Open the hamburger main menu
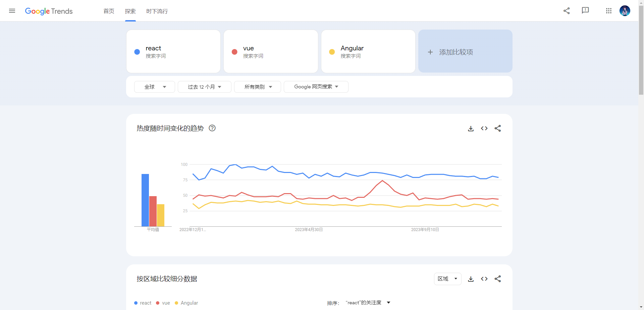Viewport: 644px width, 310px height. tap(12, 11)
